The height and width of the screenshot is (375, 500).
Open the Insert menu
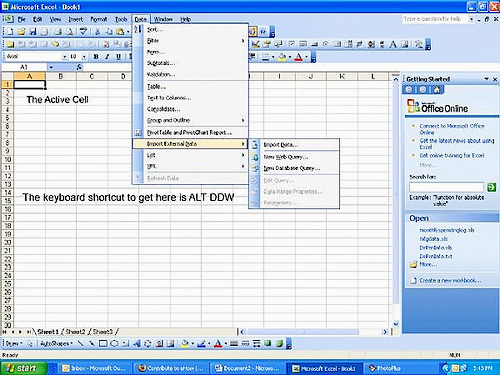(x=75, y=19)
